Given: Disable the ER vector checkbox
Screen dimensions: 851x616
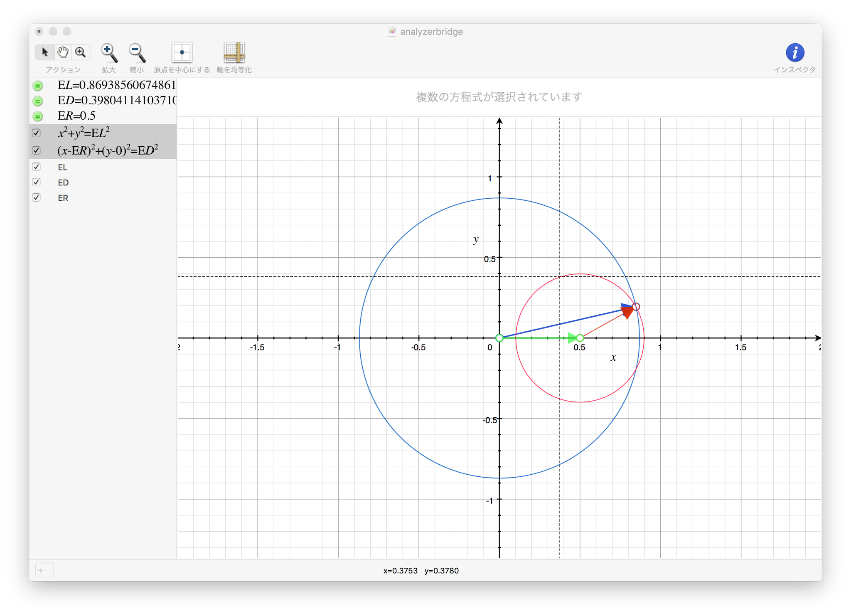Looking at the screenshot, I should [37, 197].
